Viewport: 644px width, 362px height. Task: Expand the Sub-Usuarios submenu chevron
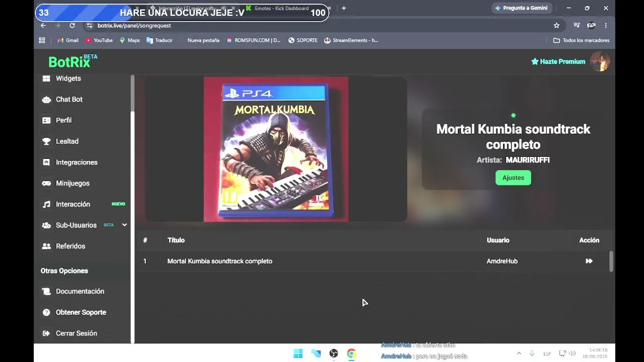pos(124,225)
